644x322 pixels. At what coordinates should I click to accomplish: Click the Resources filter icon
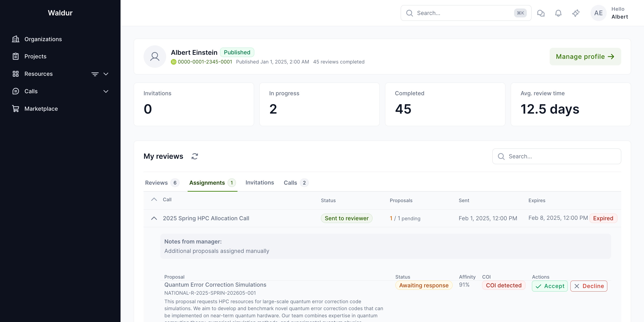95,74
